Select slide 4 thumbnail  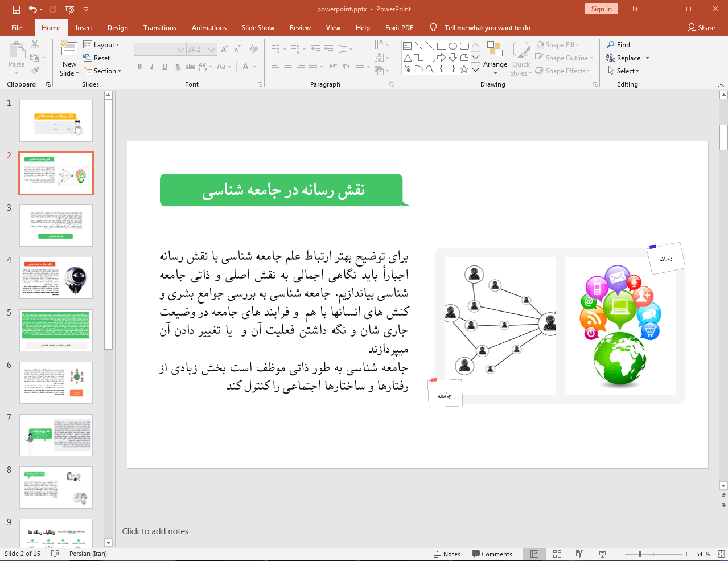(x=56, y=278)
